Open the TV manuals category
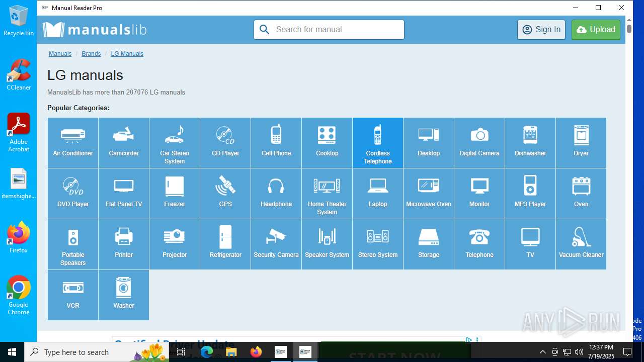Screen dimensions: 644x362 [x=530, y=244]
